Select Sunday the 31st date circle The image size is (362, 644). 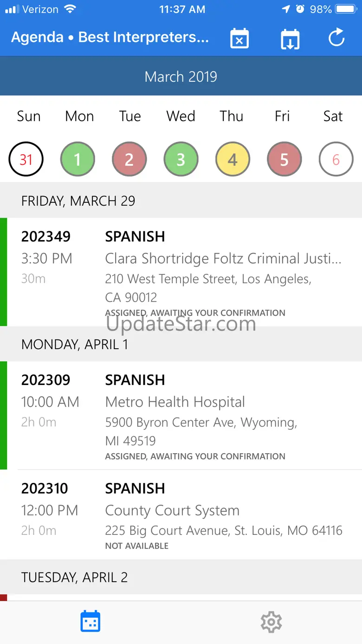coord(26,160)
